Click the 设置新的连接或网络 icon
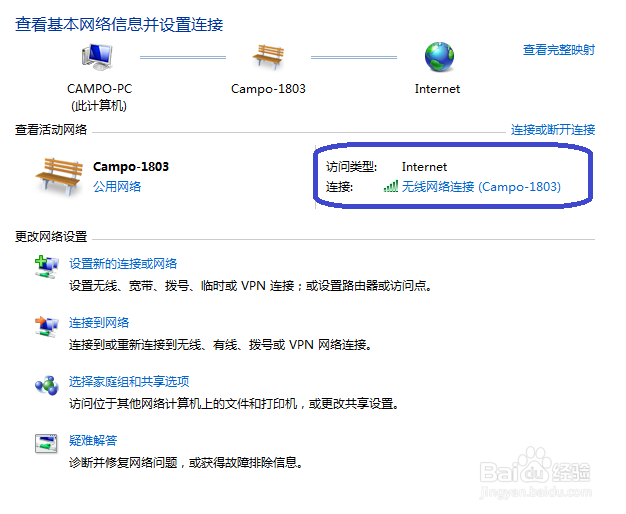This screenshot has width=626, height=514. pyautogui.click(x=46, y=267)
